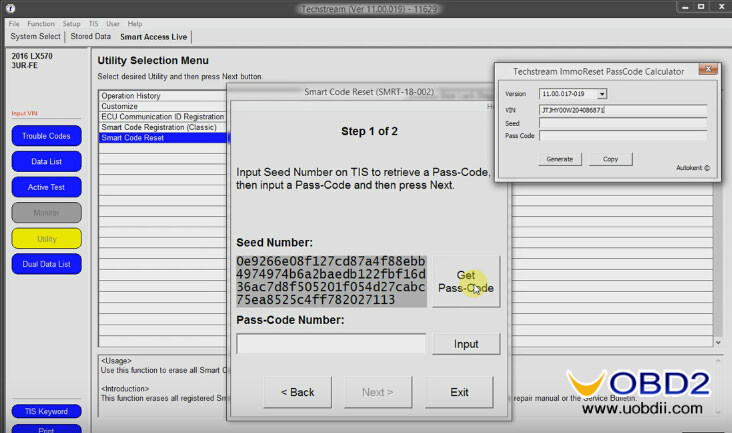The height and width of the screenshot is (433, 732).
Task: Select the Active Test button
Action: [47, 187]
